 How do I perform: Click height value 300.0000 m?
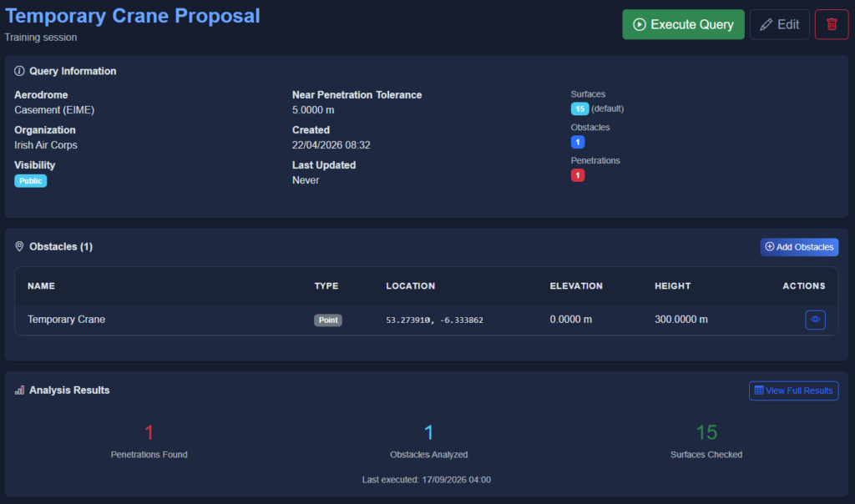681,320
